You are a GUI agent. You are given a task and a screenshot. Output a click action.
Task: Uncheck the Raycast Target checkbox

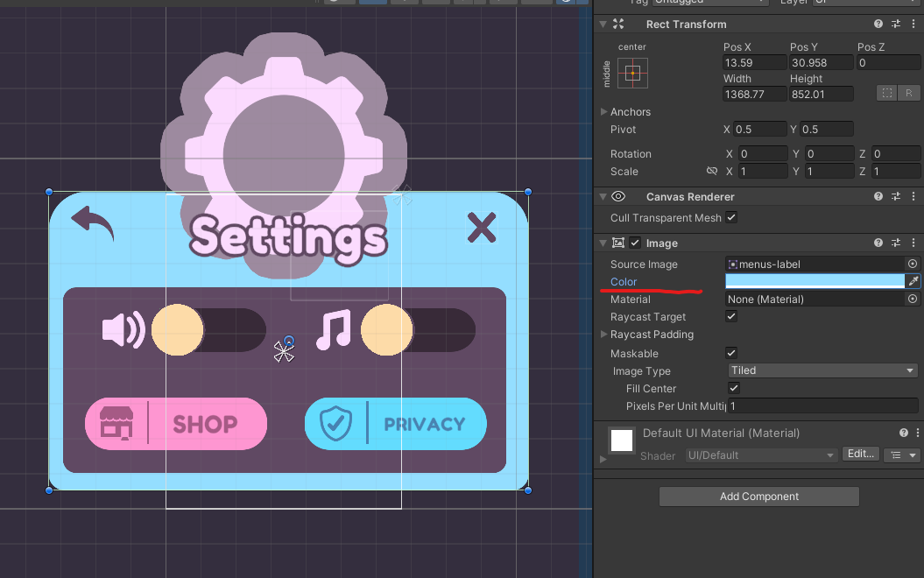732,317
